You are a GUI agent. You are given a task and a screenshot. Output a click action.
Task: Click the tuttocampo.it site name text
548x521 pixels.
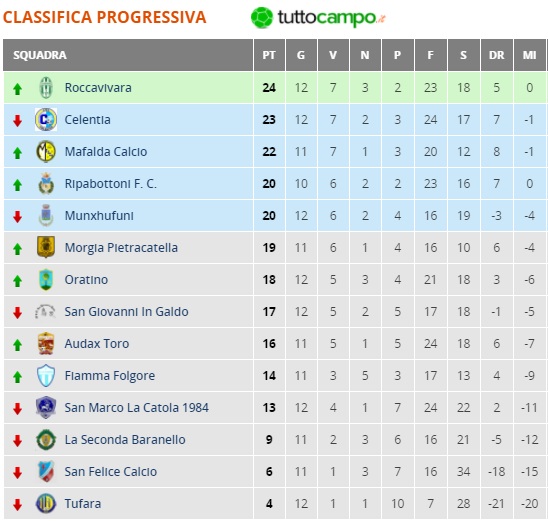pos(331,17)
